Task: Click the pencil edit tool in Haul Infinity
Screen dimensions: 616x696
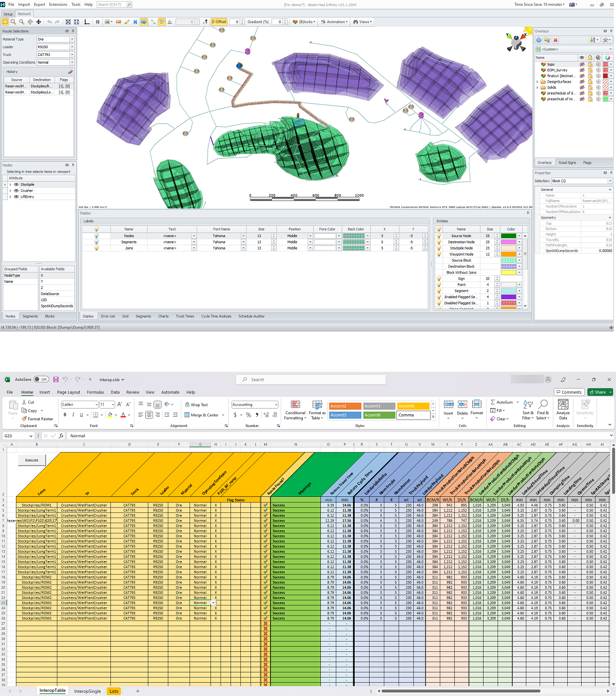Action: 127,22
